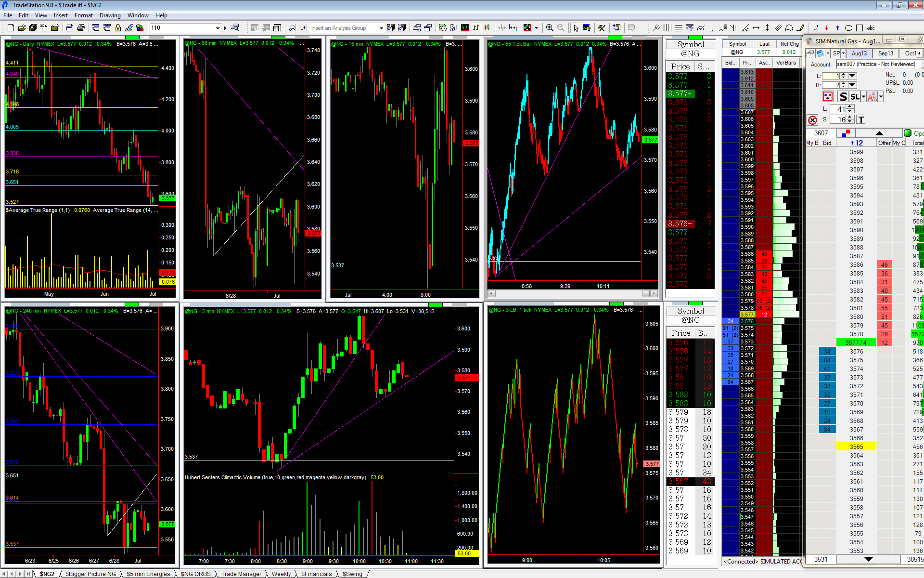Viewport: 924px width, 578px height.
Task: Click the hammer Format tools icon
Action: (x=602, y=28)
